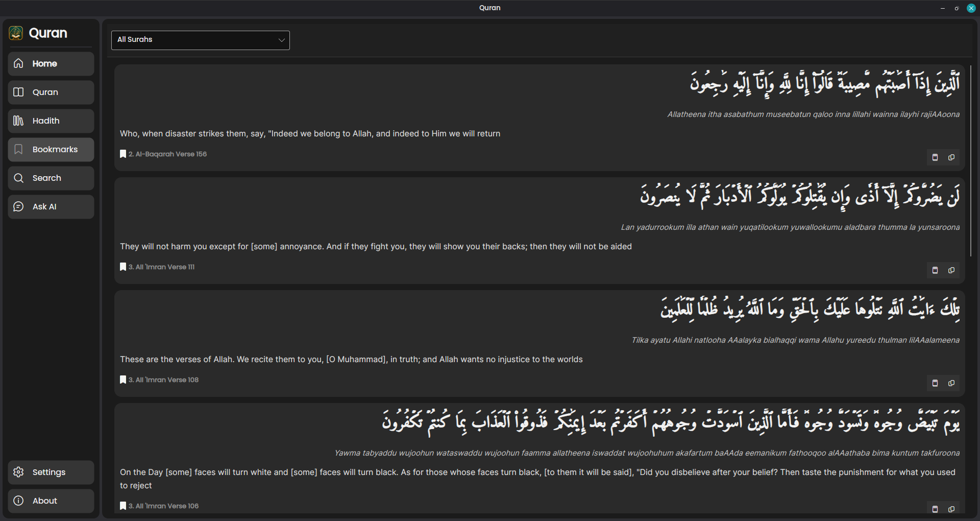Open the Quran reading section
This screenshot has width=980, height=521.
point(51,92)
